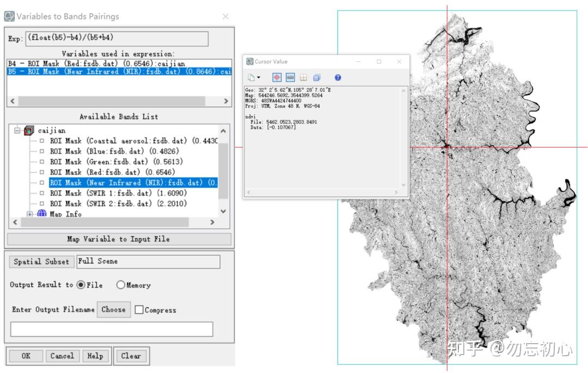Expand the Map Info tree node
The image size is (588, 373).
(x=29, y=214)
